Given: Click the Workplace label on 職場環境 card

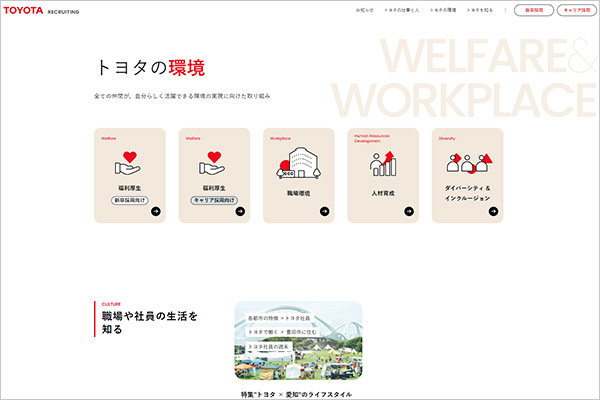Looking at the screenshot, I should [x=280, y=139].
